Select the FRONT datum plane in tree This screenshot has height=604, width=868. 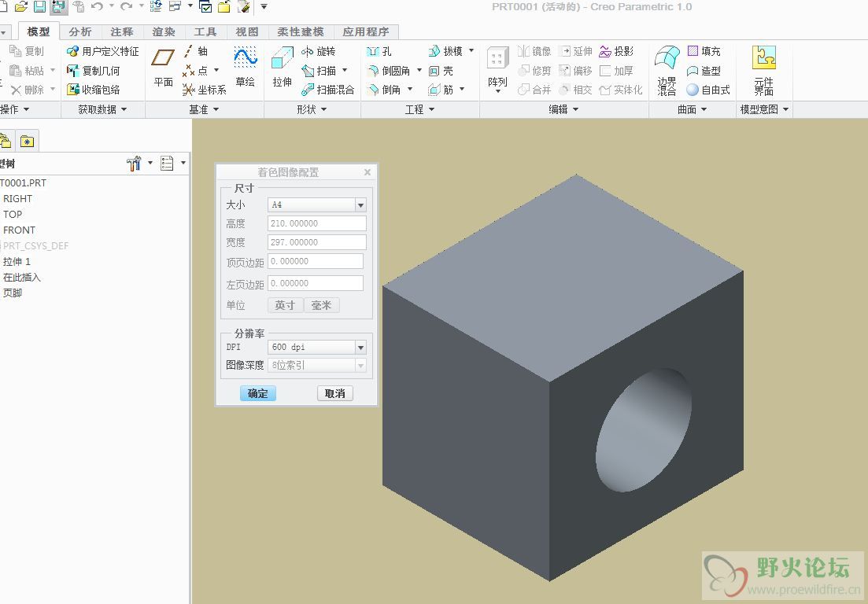19,230
